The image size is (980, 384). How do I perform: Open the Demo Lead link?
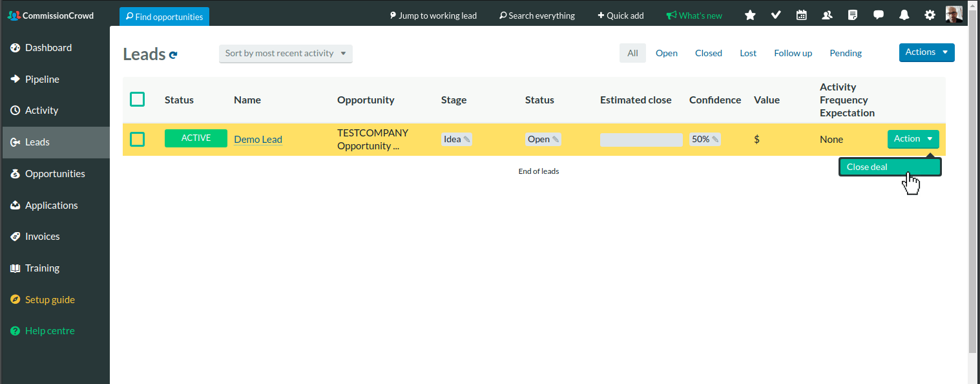pyautogui.click(x=258, y=139)
